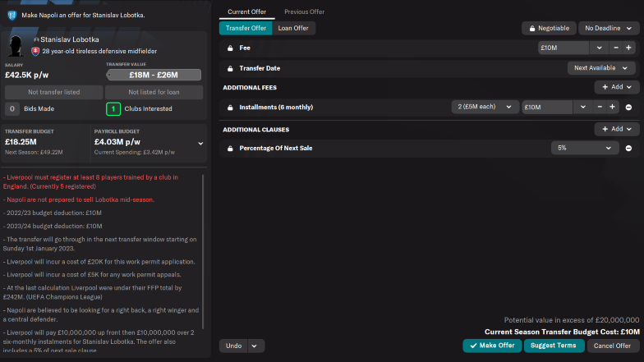Click the Transfer Budget £18.25M value
Viewport: 644px width, 362px height.
tap(21, 141)
